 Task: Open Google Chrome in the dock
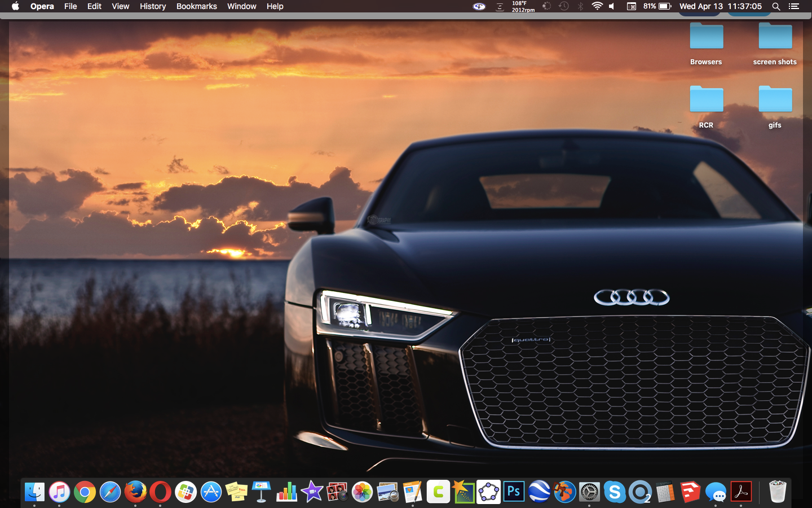85,492
